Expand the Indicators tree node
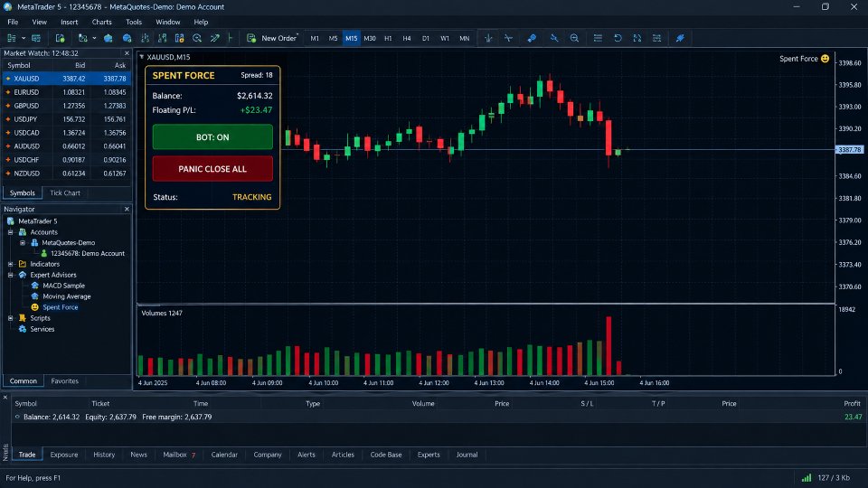 (11, 264)
